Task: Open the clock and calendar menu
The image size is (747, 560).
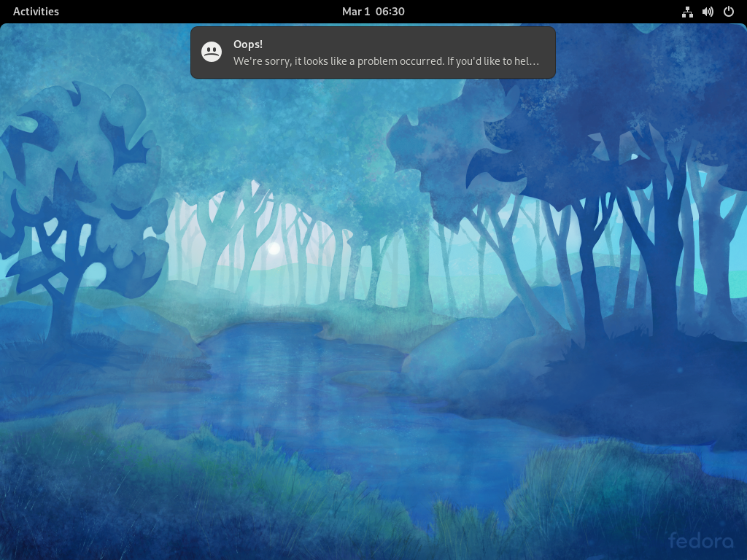Action: 373,12
